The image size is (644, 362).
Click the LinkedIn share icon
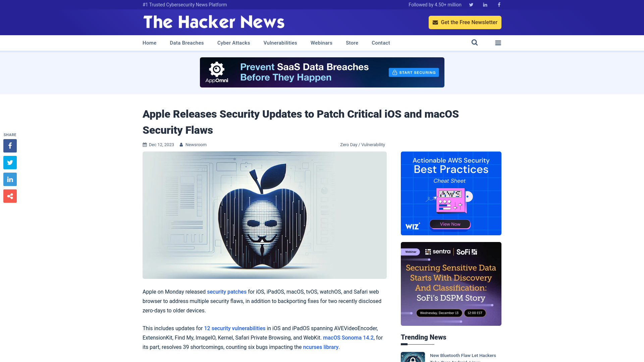point(10,179)
